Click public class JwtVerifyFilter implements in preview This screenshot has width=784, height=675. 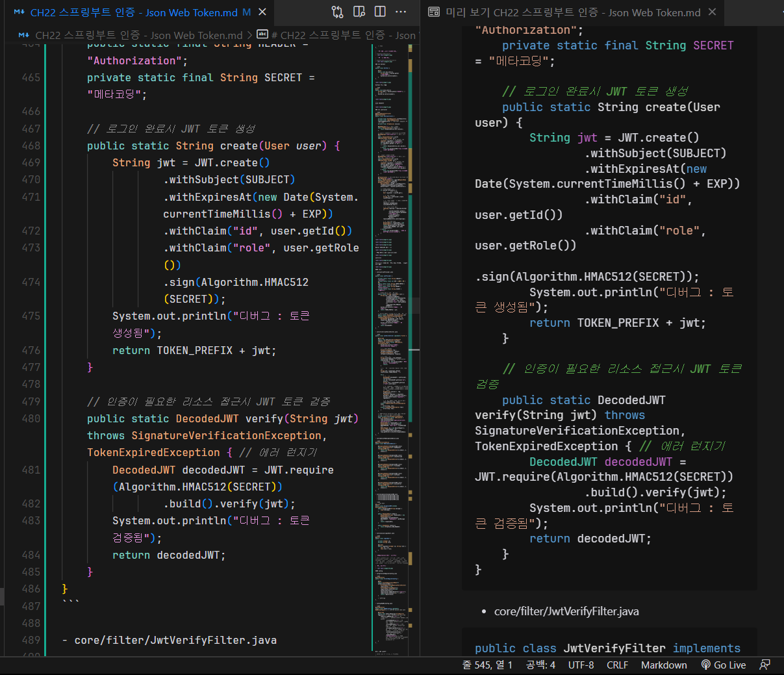tap(607, 648)
